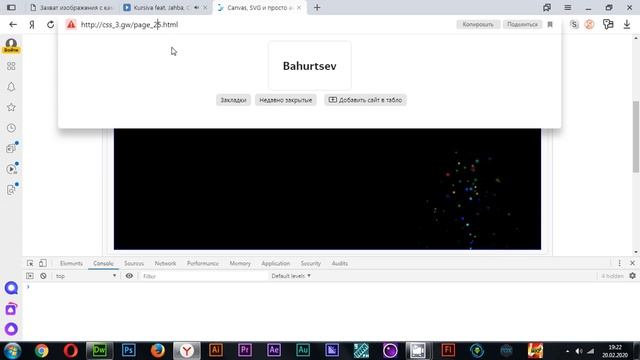Open console settings gear icon

(x=632, y=276)
